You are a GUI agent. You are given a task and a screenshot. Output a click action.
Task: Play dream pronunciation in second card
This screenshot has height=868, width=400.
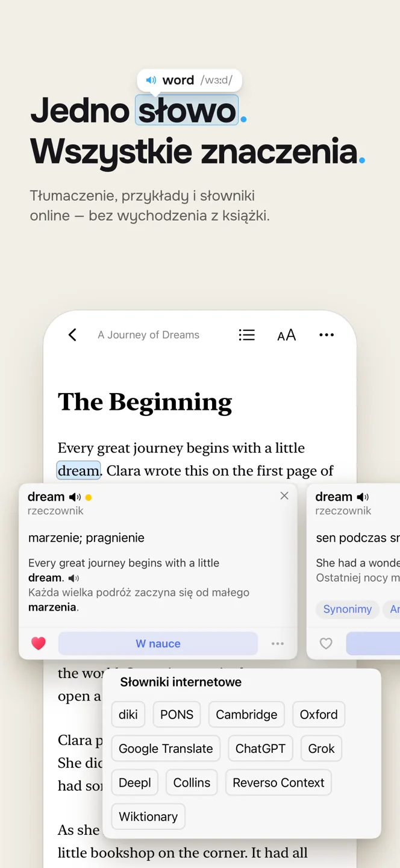click(x=363, y=497)
